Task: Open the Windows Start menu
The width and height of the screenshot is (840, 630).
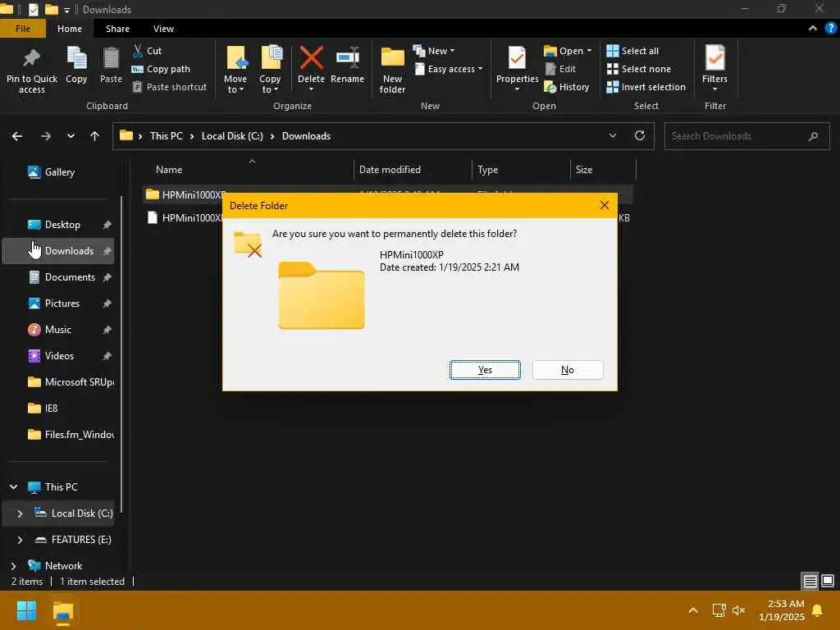Action: pyautogui.click(x=26, y=610)
